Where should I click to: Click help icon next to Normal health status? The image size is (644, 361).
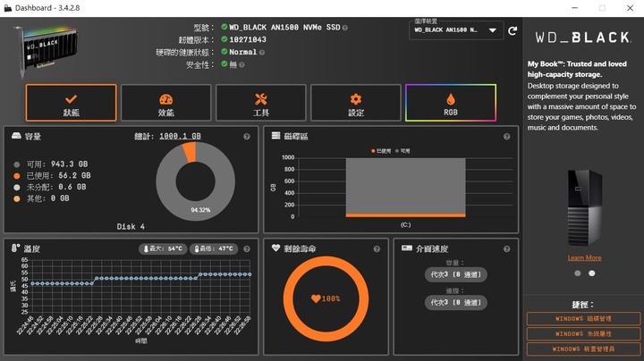pos(262,53)
